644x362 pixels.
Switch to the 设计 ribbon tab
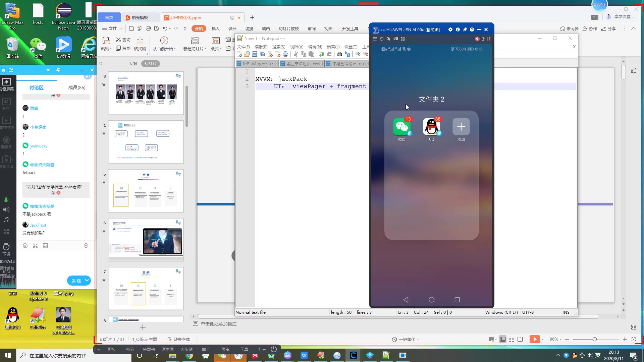click(232, 28)
